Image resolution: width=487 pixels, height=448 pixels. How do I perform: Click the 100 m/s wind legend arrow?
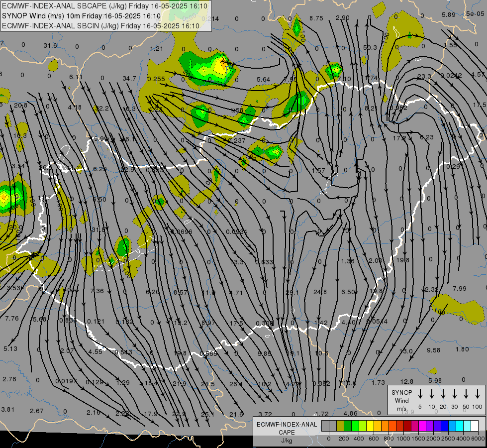478,394
